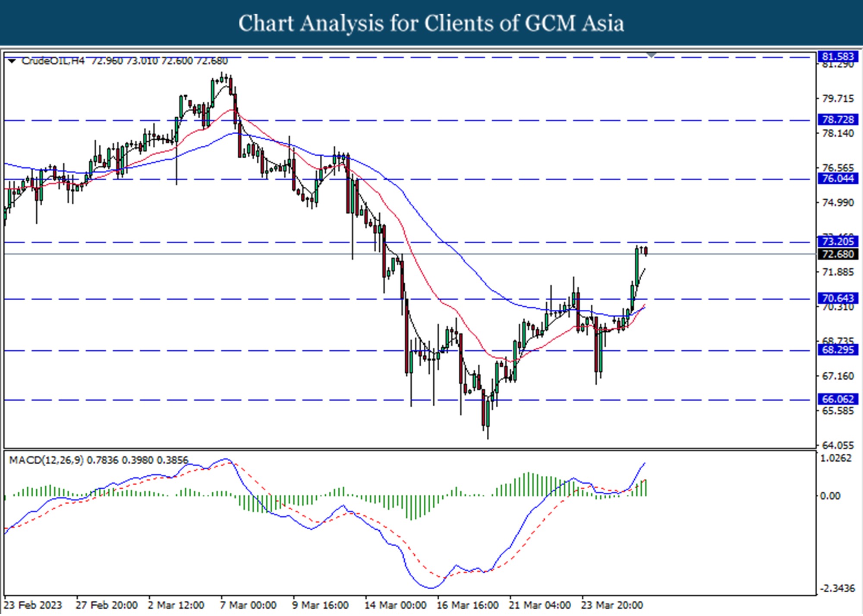Click the current price 72.680 label
Viewport: 863px width, 616px height.
click(838, 254)
